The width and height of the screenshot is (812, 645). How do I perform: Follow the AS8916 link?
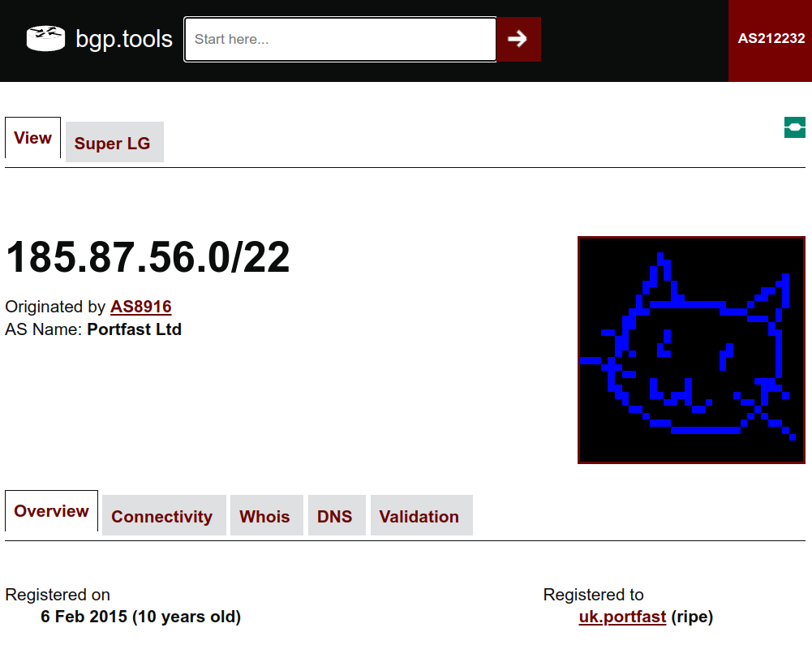click(x=141, y=307)
